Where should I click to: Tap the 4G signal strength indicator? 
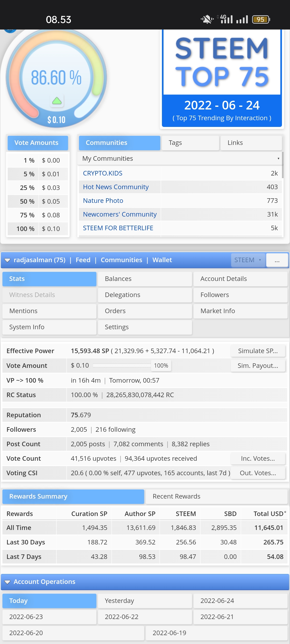coord(224,19)
